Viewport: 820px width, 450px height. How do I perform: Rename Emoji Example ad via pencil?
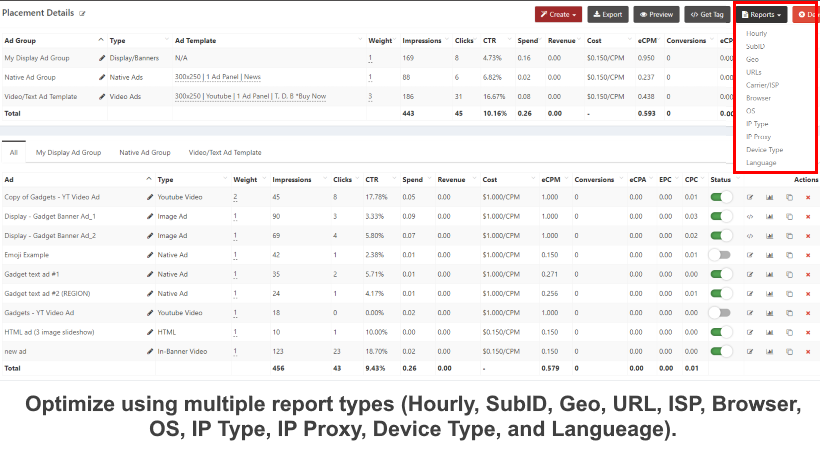(150, 255)
